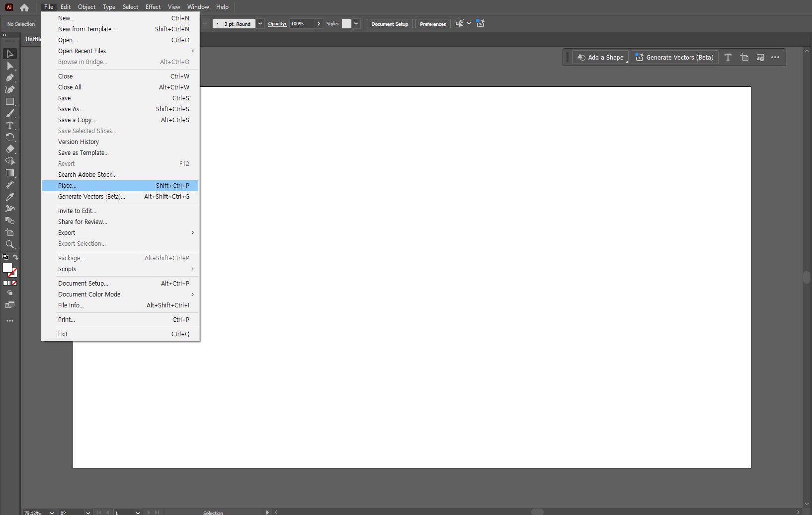Open the artboard number dropdown

pos(138,513)
